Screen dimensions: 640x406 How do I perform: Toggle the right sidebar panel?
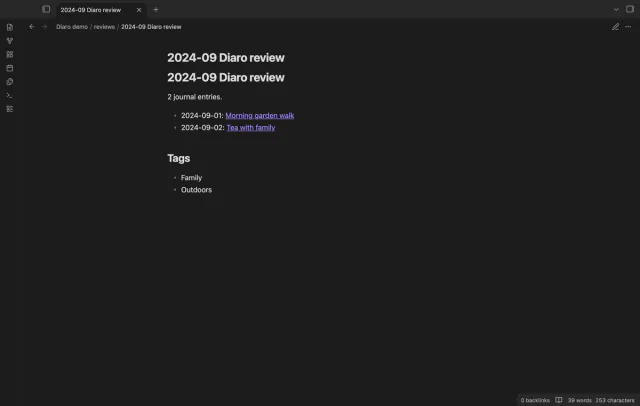pyautogui.click(x=630, y=9)
